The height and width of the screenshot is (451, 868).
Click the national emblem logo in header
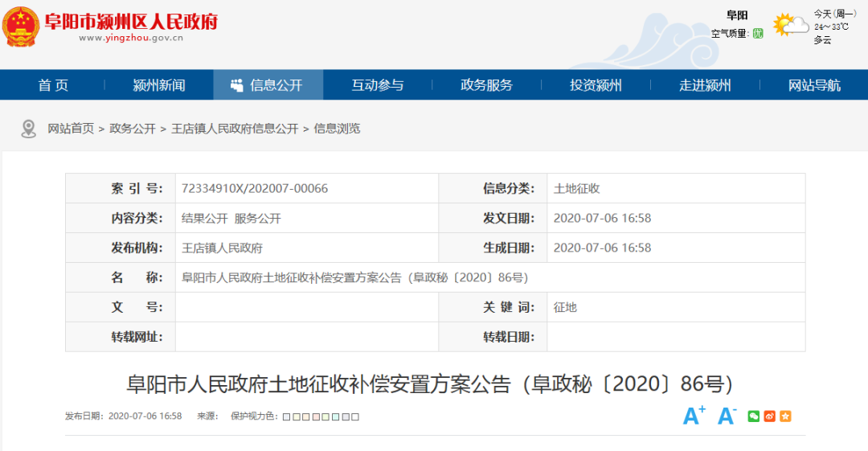[x=21, y=27]
